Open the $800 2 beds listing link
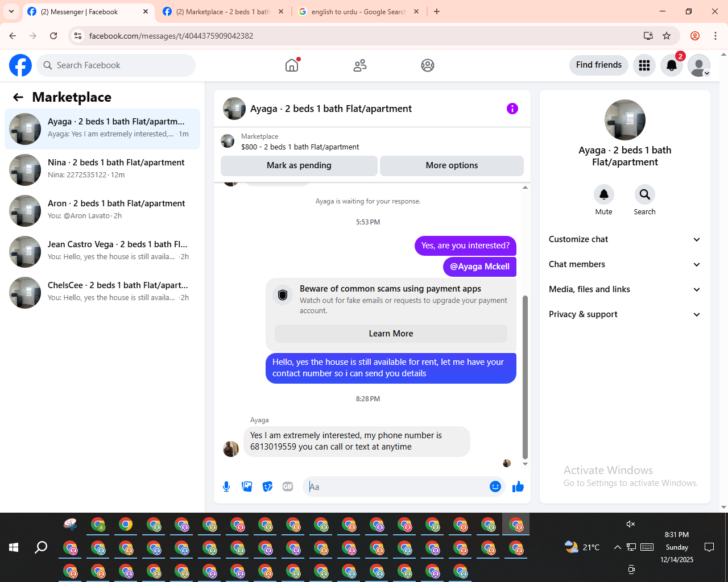Image resolution: width=728 pixels, height=582 pixels. (300, 147)
